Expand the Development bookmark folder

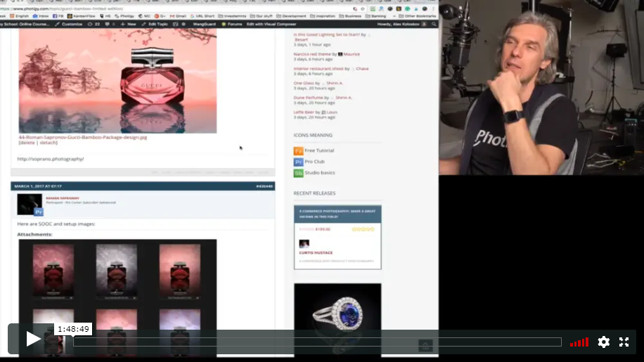click(291, 16)
